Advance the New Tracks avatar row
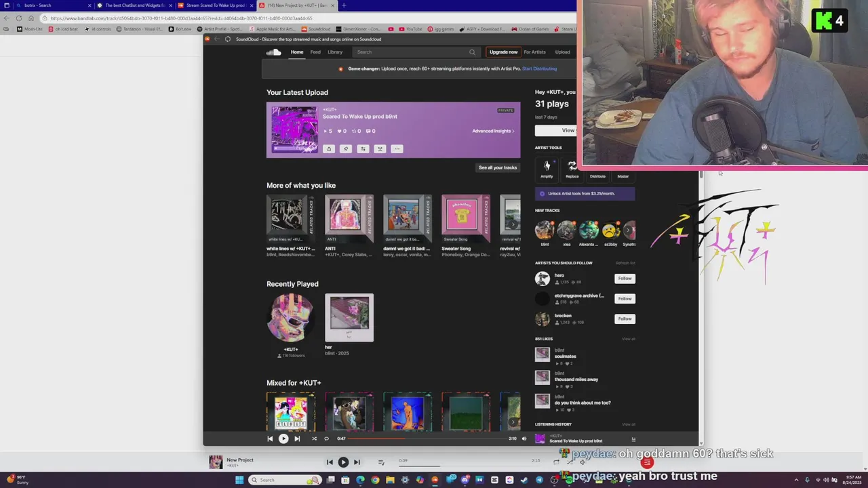868x488 pixels. pos(629,230)
